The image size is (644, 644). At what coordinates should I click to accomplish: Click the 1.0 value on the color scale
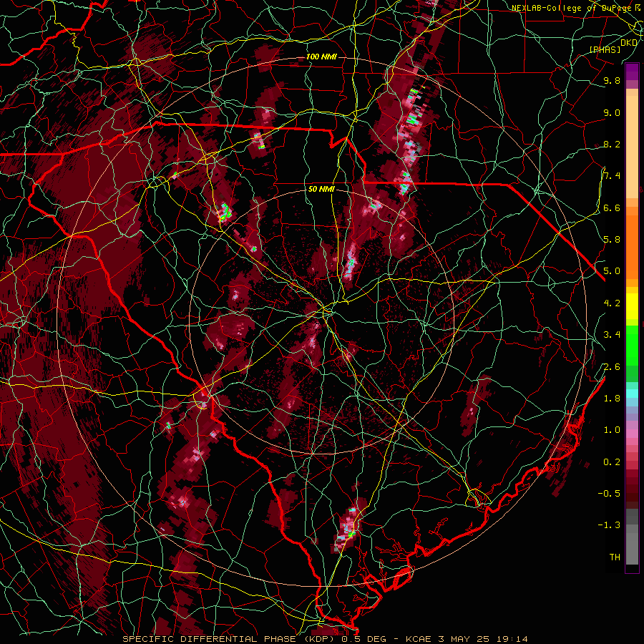point(612,430)
